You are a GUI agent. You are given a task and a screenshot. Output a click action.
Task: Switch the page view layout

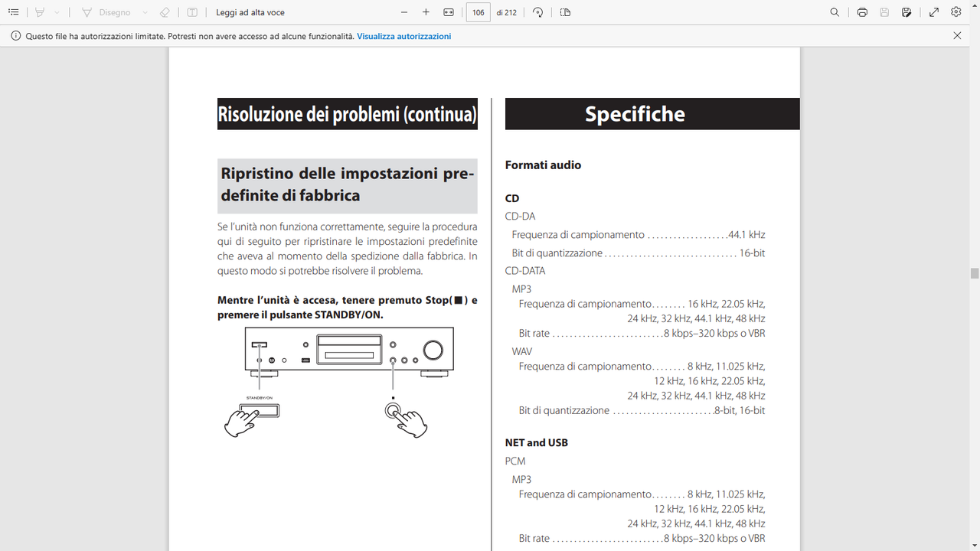point(565,12)
